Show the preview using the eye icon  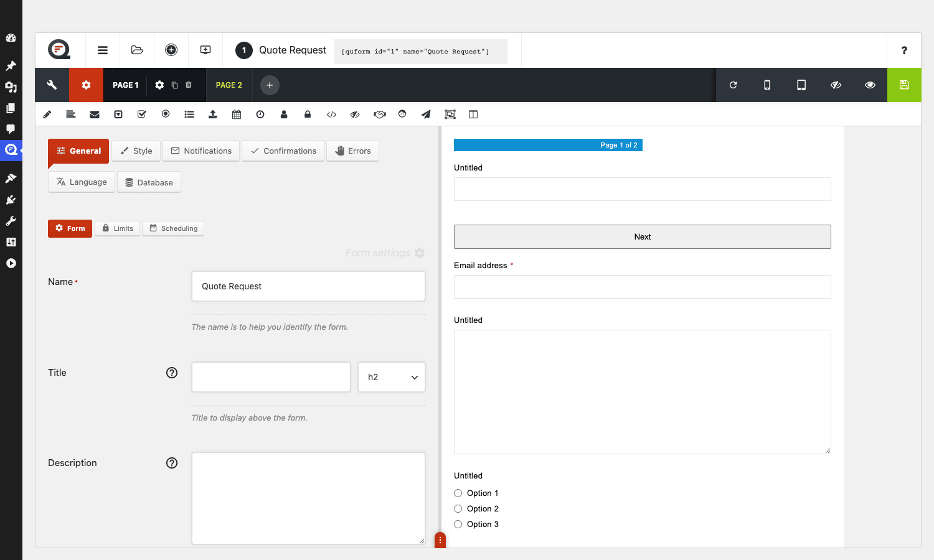[x=870, y=85]
